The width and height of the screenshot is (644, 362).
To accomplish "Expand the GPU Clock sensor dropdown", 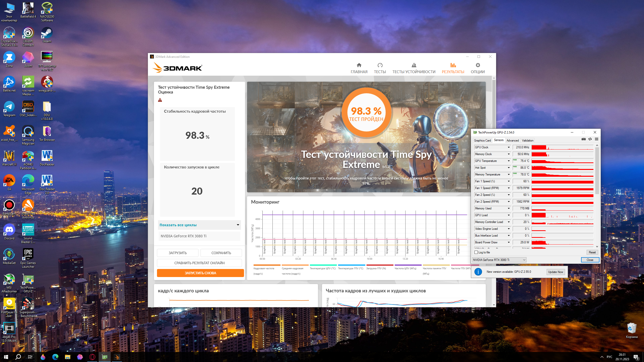I will [508, 147].
